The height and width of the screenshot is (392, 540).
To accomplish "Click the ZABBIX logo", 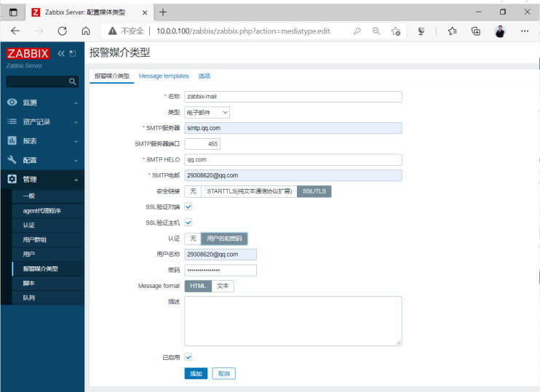I will [x=28, y=53].
